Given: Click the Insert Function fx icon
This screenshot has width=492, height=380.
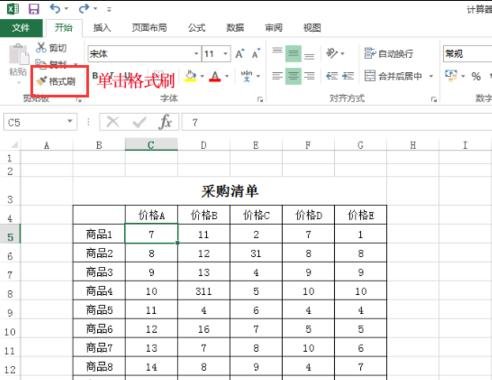Looking at the screenshot, I should click(165, 122).
